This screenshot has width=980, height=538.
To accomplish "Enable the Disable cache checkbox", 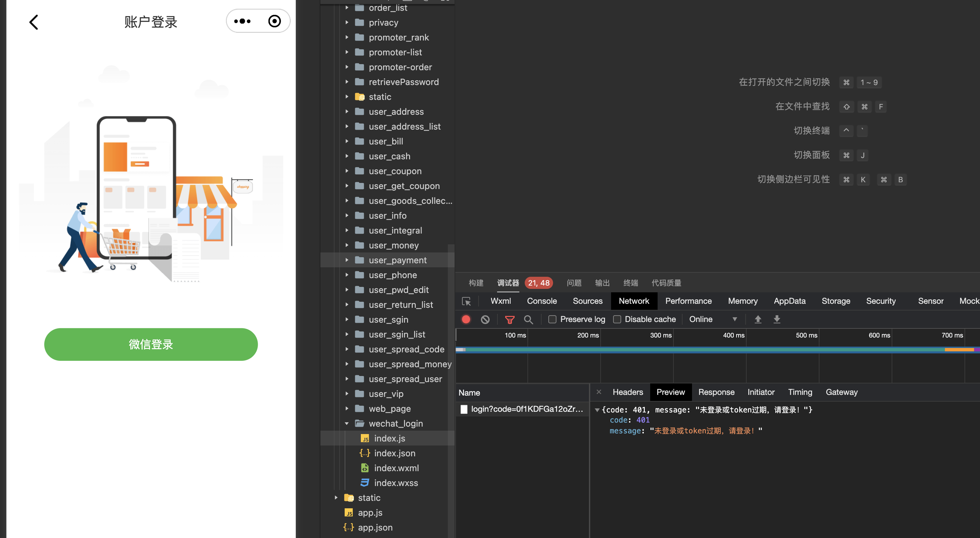I will pos(617,319).
